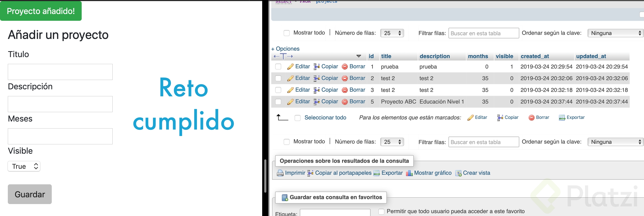The width and height of the screenshot is (644, 216).
Task: Click the Crear vista icon
Action: 458,173
